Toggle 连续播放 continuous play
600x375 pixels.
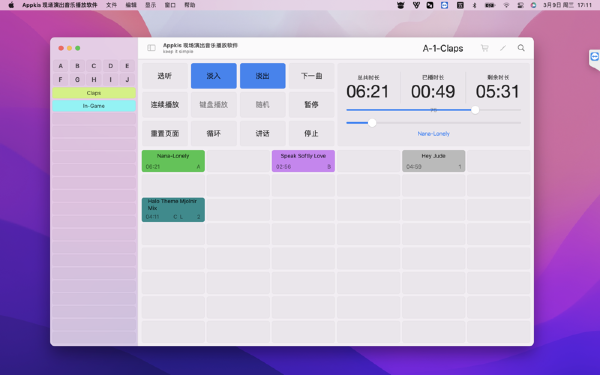click(165, 104)
